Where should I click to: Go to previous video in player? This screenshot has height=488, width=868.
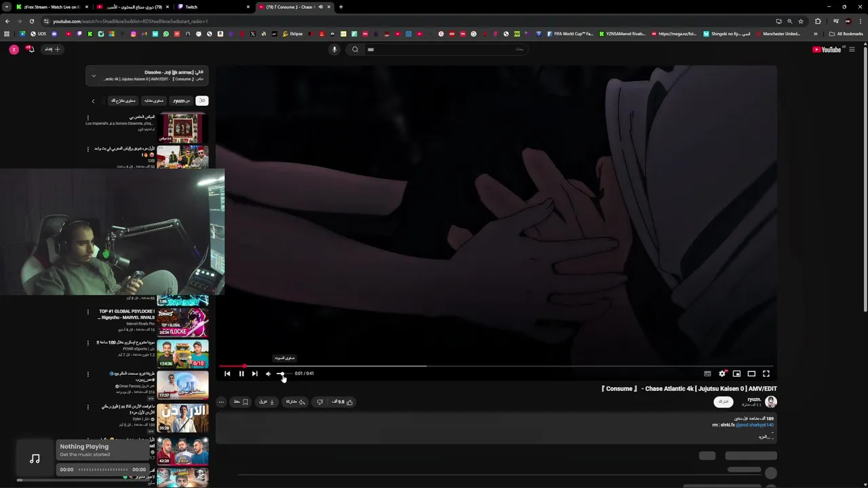point(227,373)
